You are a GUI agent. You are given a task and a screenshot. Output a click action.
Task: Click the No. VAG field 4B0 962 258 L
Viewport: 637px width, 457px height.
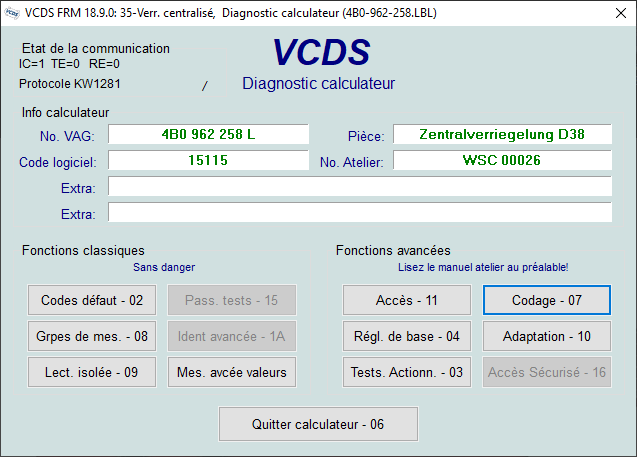coord(208,134)
